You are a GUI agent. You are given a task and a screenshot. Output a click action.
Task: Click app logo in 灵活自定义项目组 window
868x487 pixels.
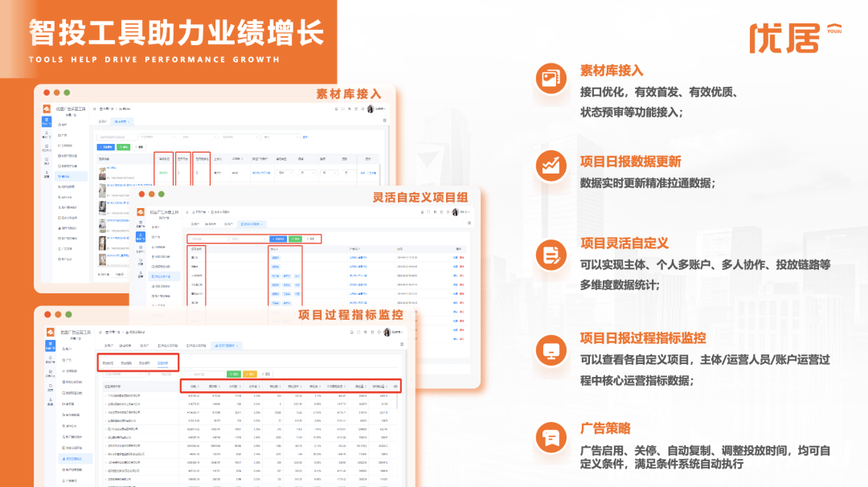pos(141,212)
